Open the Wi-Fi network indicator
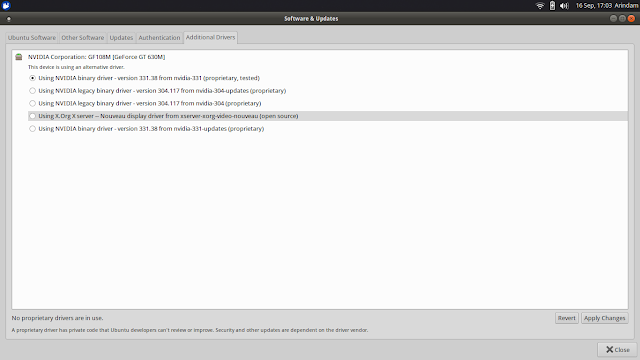The height and width of the screenshot is (360, 640). pos(540,6)
